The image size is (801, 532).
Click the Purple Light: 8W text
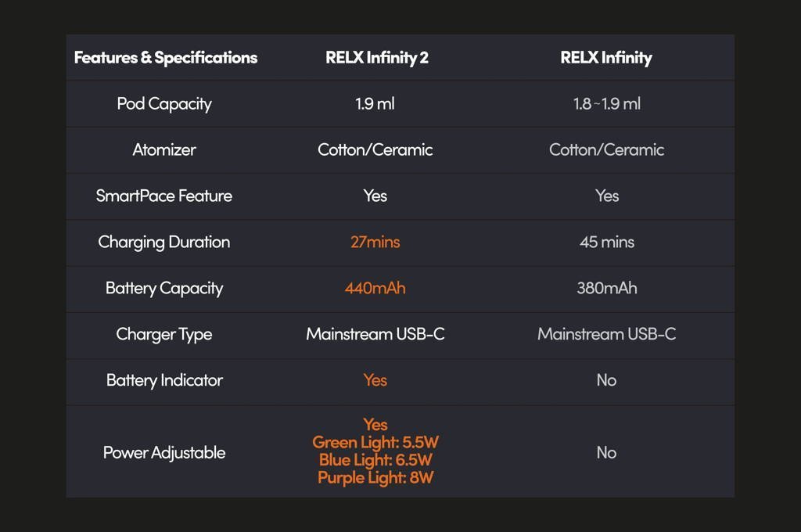375,478
